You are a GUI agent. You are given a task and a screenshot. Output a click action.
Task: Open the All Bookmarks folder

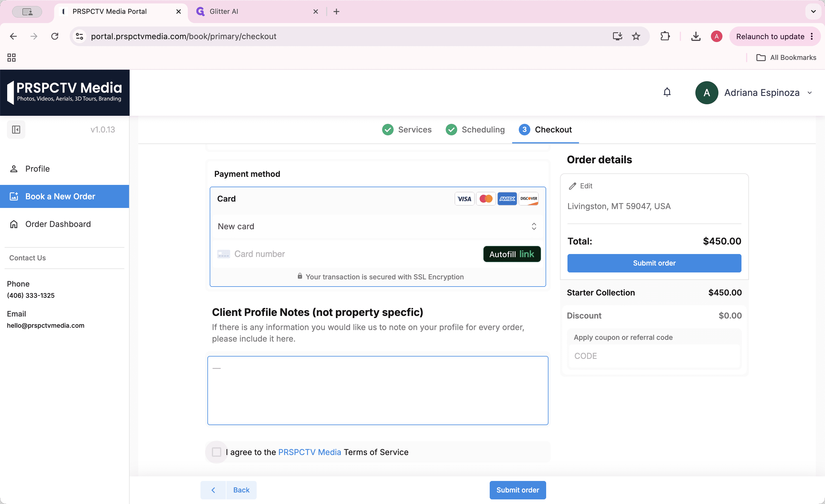(x=786, y=58)
